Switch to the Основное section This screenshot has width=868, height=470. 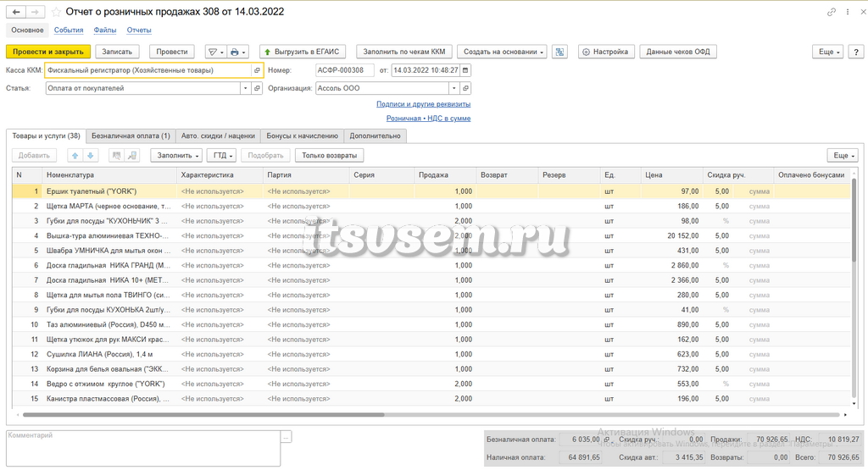click(27, 30)
